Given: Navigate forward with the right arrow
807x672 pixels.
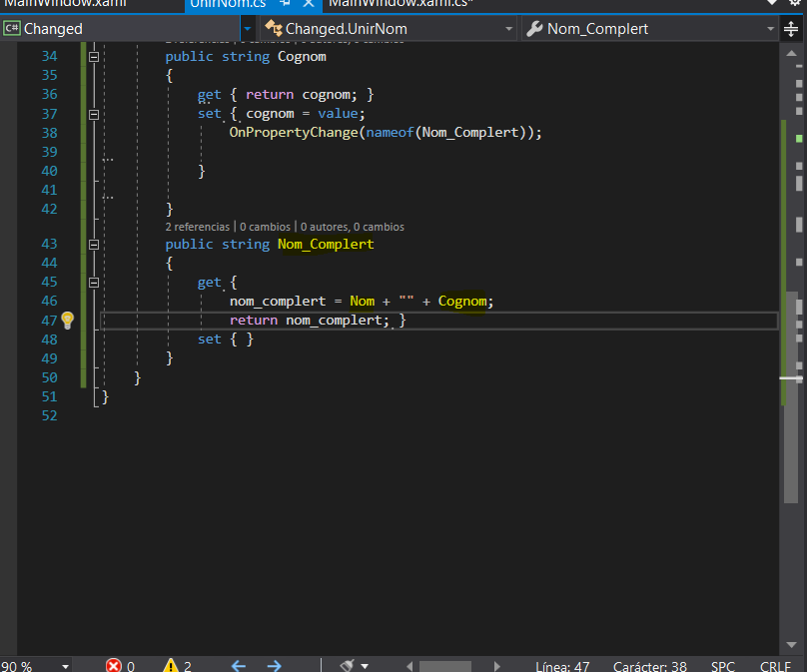Looking at the screenshot, I should coord(274,665).
